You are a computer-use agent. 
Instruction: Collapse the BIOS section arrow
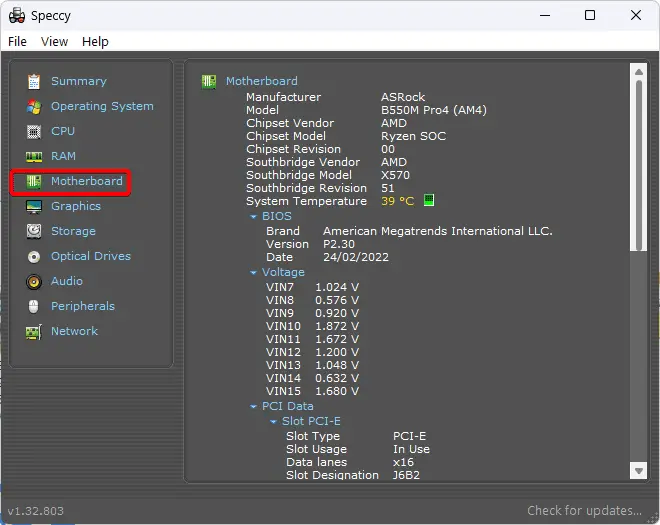(x=253, y=216)
